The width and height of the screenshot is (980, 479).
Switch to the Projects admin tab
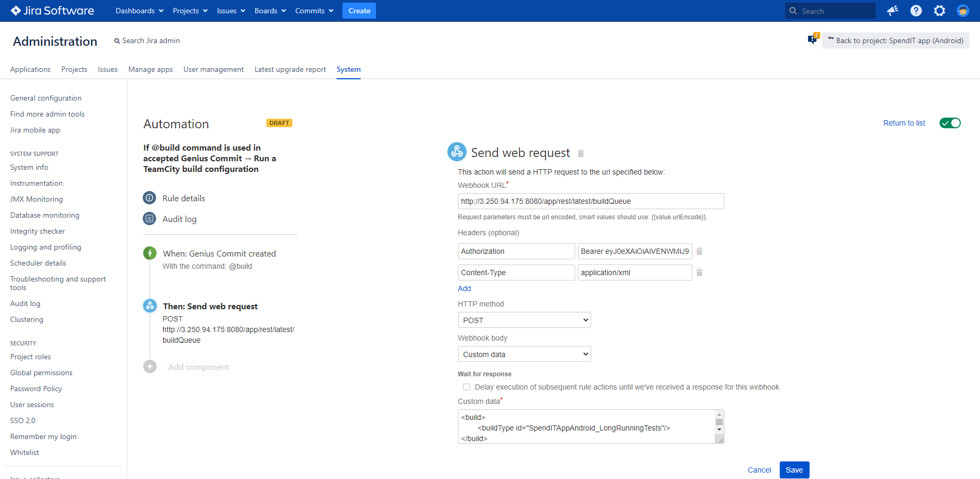coord(74,69)
